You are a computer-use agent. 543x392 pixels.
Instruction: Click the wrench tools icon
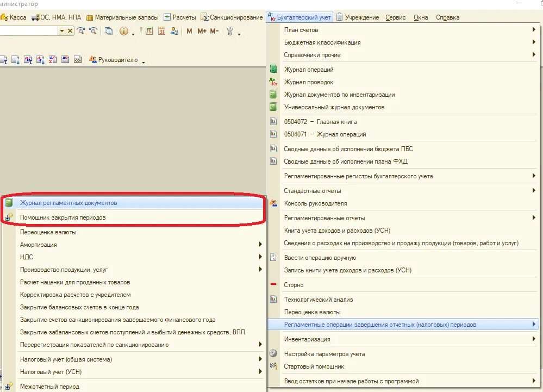point(230,31)
